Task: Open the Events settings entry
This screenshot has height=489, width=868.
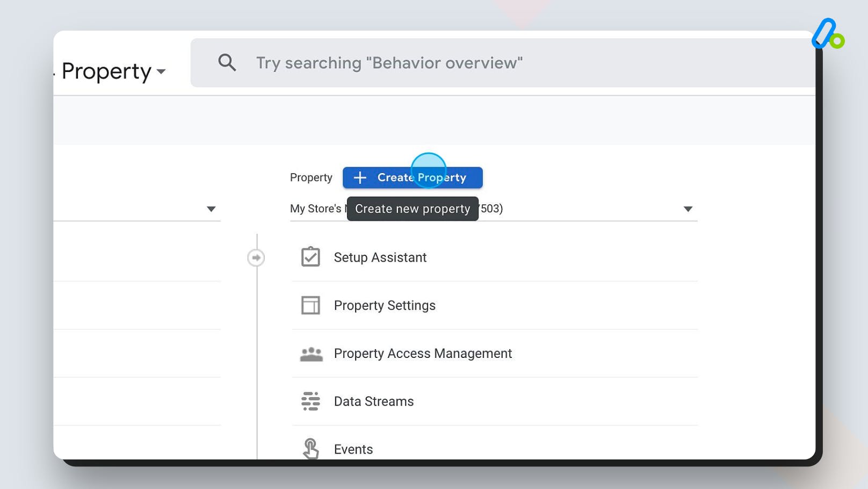Action: click(353, 449)
